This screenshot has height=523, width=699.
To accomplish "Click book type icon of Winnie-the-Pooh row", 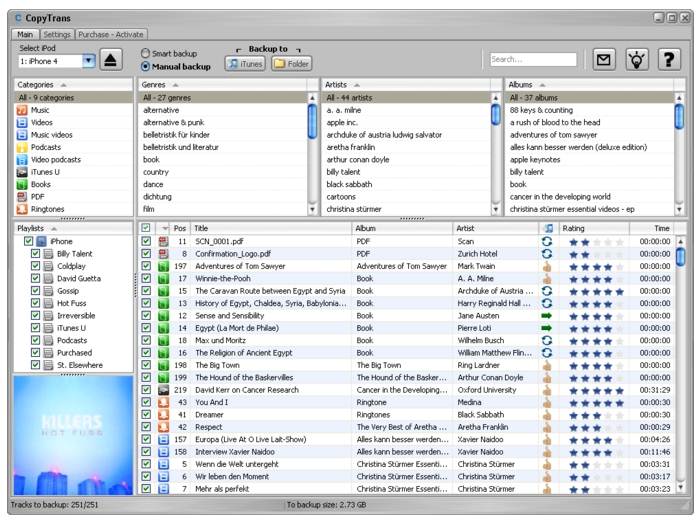I will pyautogui.click(x=164, y=279).
